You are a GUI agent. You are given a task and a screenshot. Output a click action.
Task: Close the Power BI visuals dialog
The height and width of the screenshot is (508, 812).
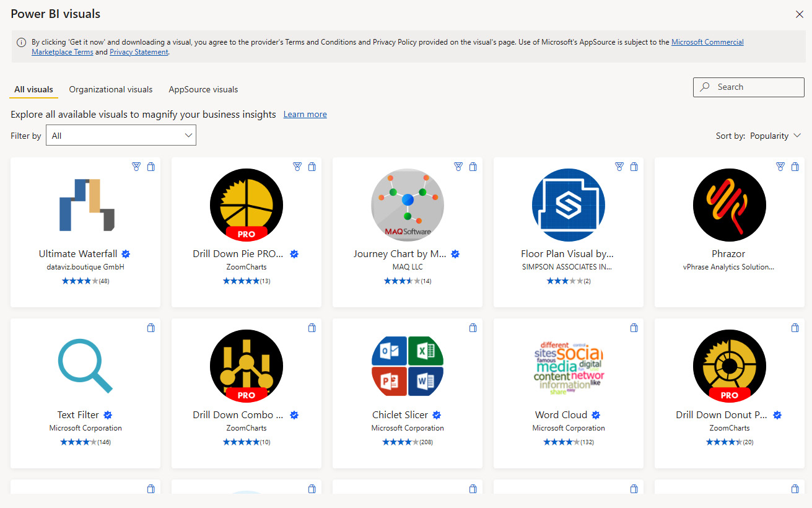800,14
